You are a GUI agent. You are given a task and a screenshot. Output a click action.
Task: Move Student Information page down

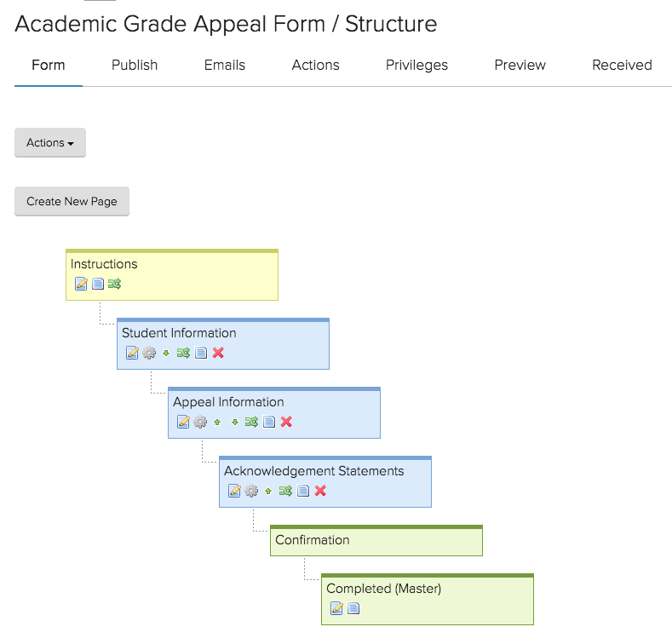coord(166,353)
